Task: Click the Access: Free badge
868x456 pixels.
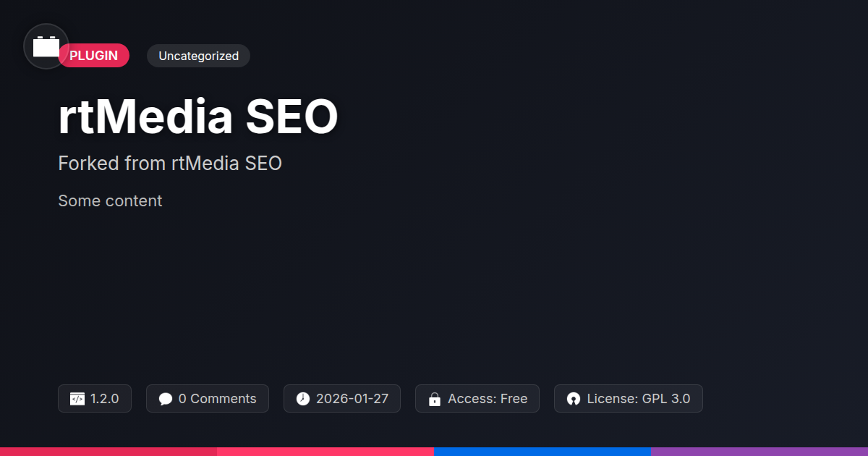Action: (x=477, y=399)
